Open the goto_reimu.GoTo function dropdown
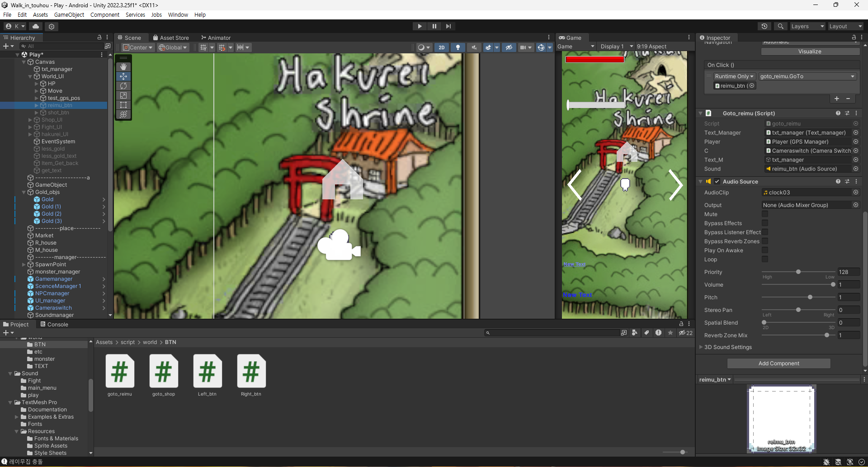The width and height of the screenshot is (868, 467). 807,76
